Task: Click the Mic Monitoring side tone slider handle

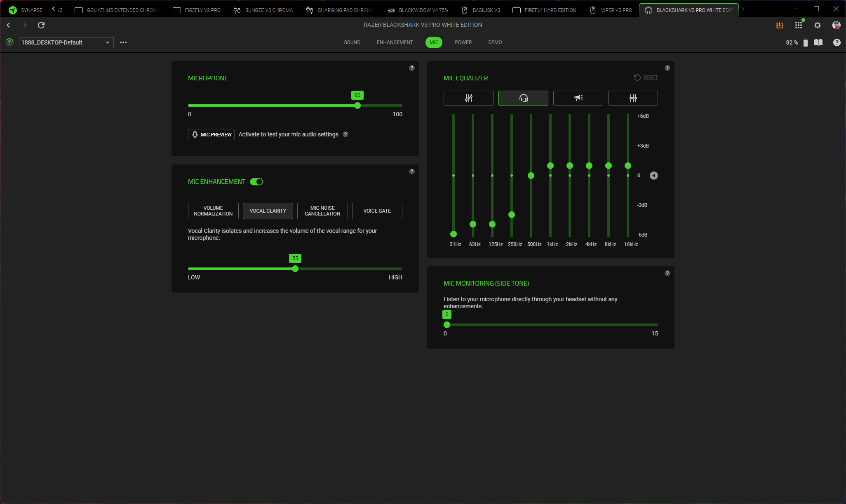Action: [x=447, y=325]
